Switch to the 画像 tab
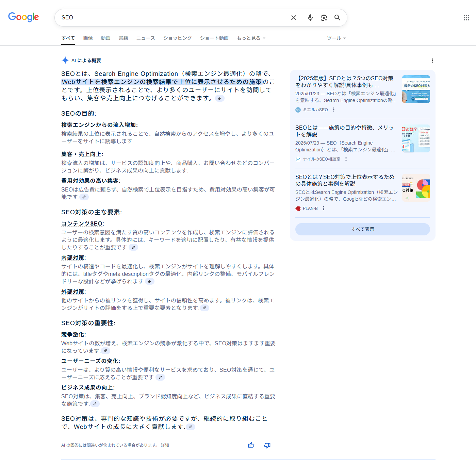This screenshot has width=476, height=465. click(88, 38)
